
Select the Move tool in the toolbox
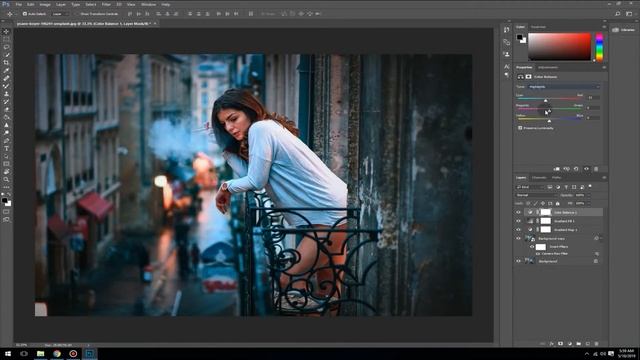pyautogui.click(x=6, y=31)
